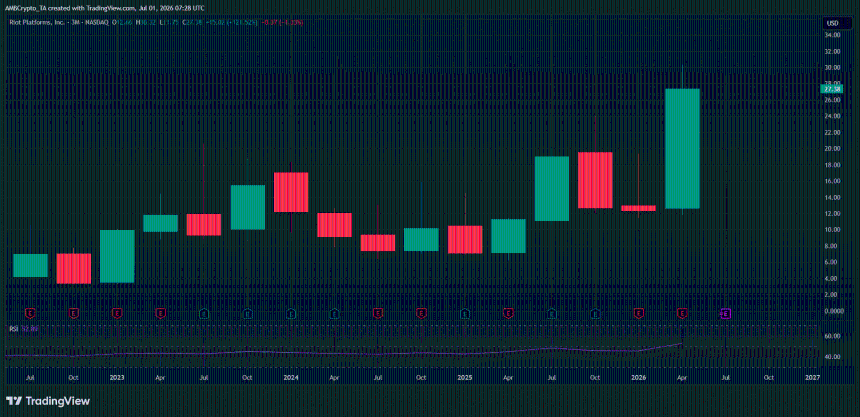Click the TradingView logo
The width and height of the screenshot is (860, 417).
coord(47,401)
